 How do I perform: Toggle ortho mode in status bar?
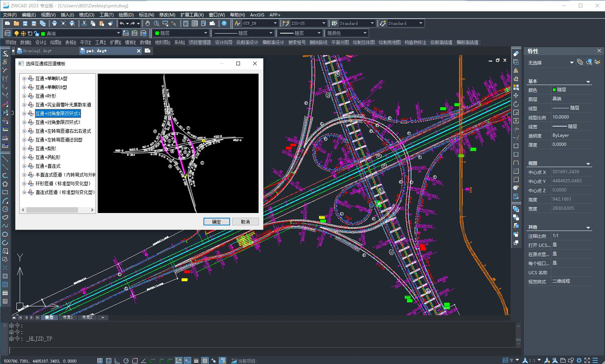(x=117, y=361)
